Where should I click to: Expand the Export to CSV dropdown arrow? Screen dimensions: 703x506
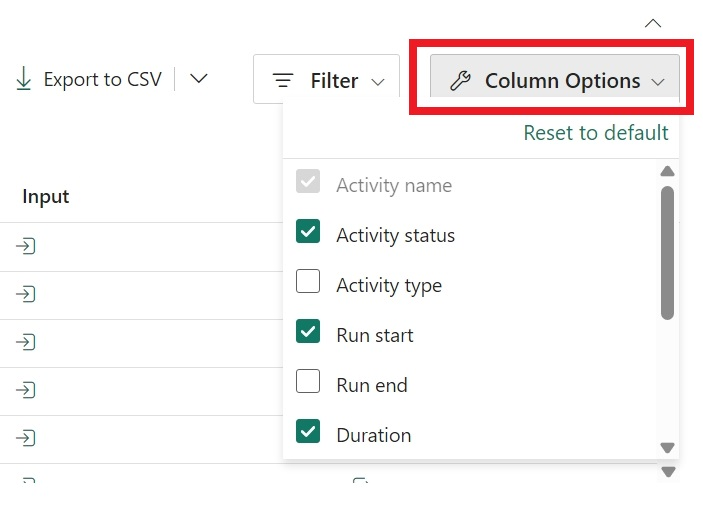click(199, 79)
